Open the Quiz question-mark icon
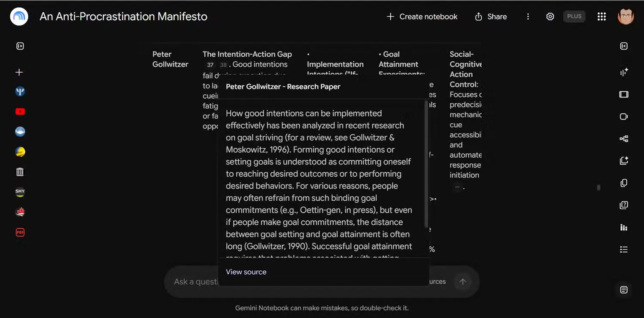 pos(624,205)
